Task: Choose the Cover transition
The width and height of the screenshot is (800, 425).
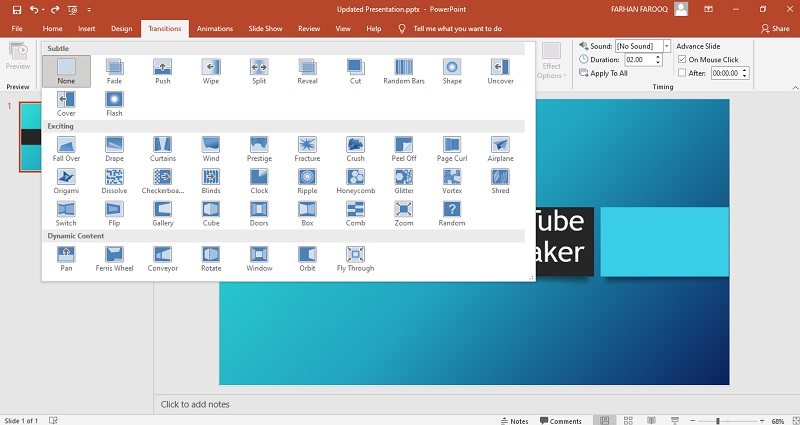Action: (66, 104)
